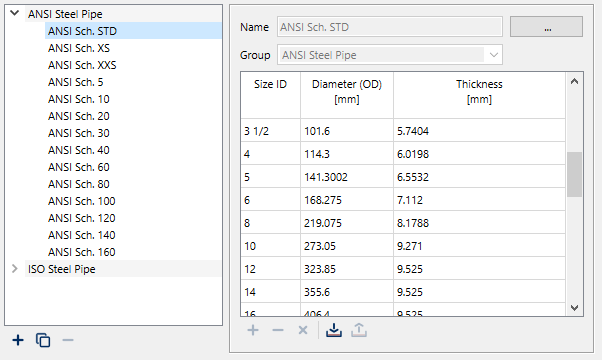Image resolution: width=602 pixels, height=360 pixels.
Task: Click the thickness cell 6.0198
Action: pos(479,154)
